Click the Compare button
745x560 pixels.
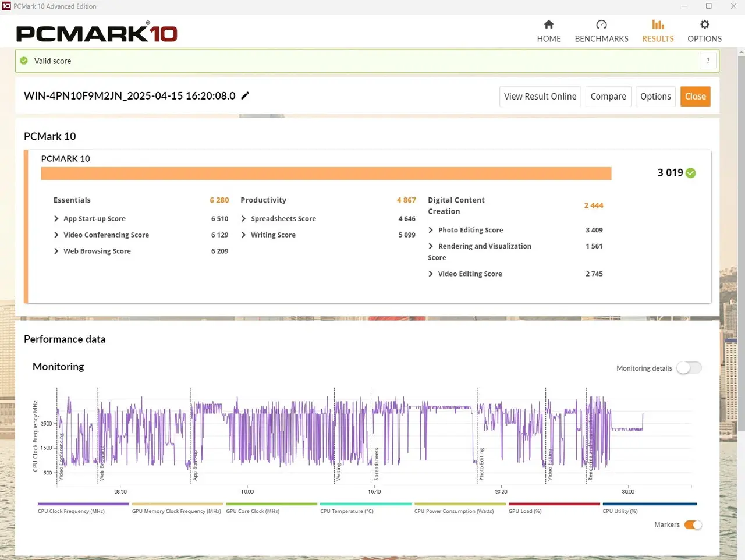(x=608, y=97)
